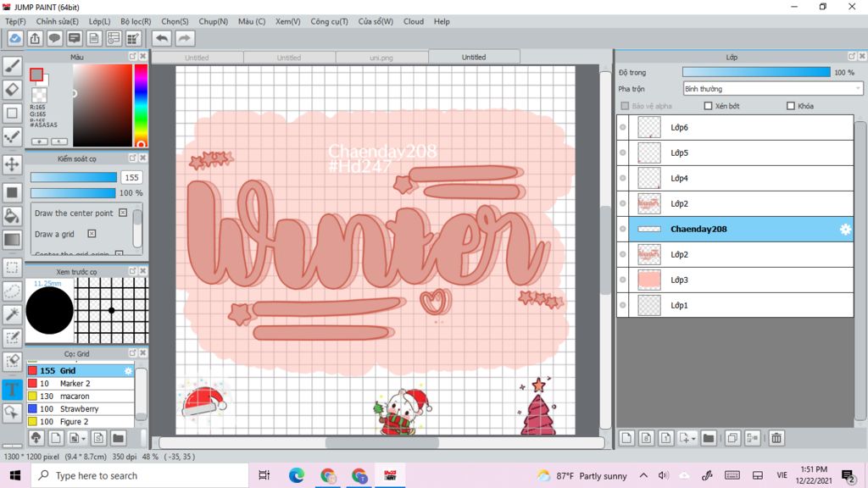Hide layer Lớp1

point(623,305)
